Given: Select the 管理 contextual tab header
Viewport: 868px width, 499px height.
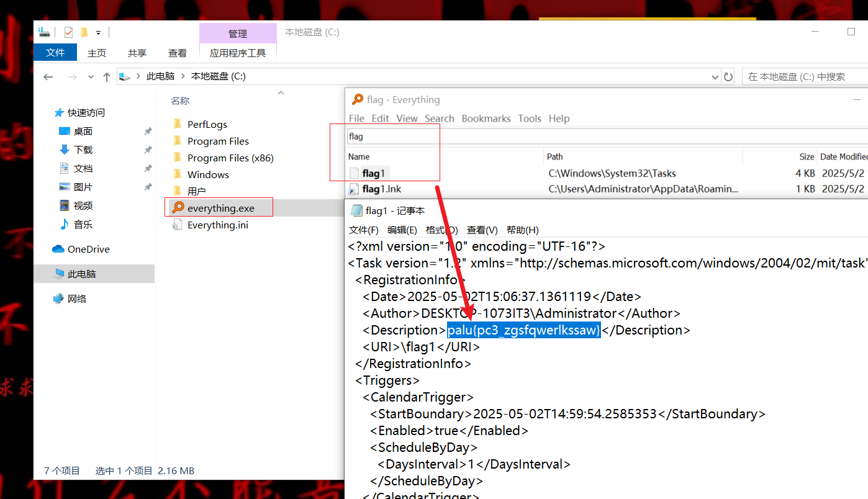Looking at the screenshot, I should point(238,34).
